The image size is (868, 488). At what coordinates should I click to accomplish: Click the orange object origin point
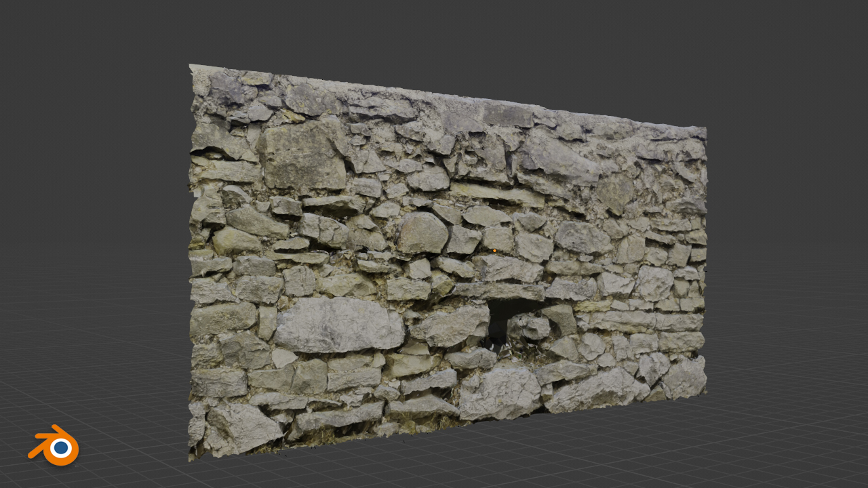pyautogui.click(x=494, y=251)
